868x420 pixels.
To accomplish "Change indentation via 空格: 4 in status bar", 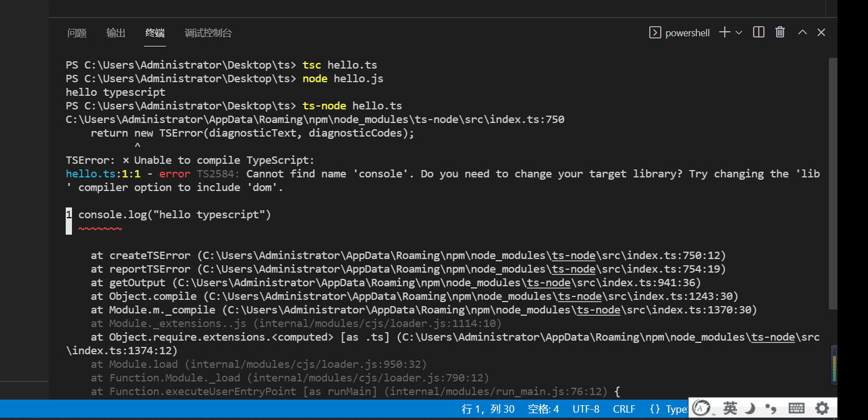I will pyautogui.click(x=543, y=409).
